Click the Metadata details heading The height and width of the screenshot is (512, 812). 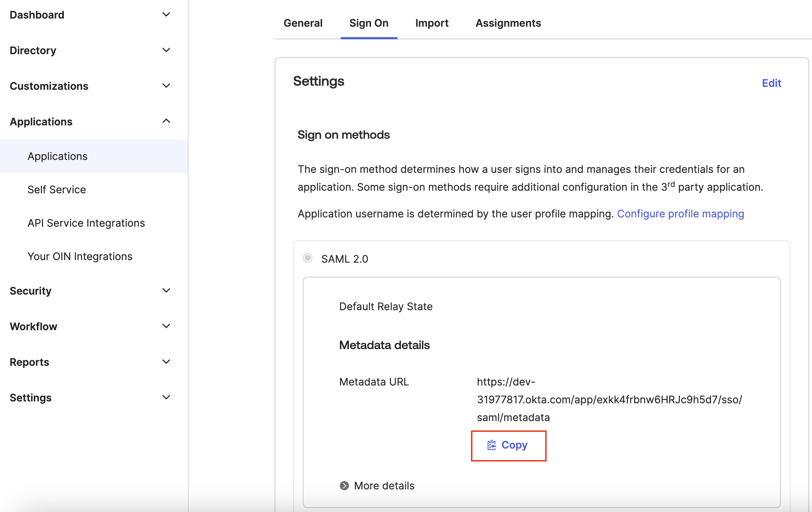pyautogui.click(x=384, y=345)
